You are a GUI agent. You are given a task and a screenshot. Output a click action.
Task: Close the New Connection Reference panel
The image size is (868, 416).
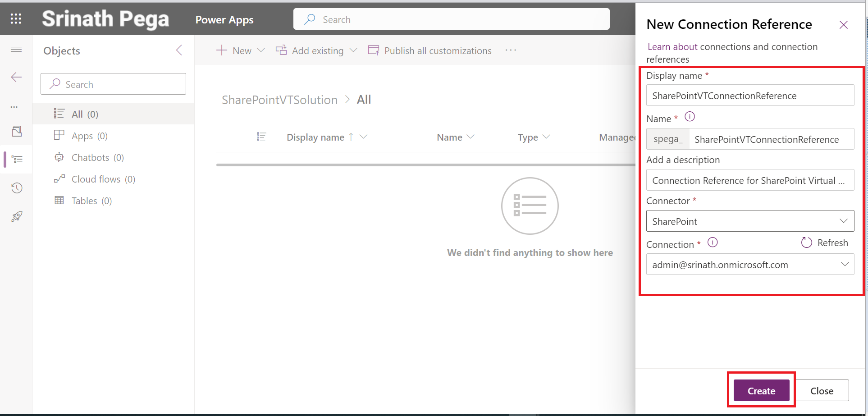point(843,25)
